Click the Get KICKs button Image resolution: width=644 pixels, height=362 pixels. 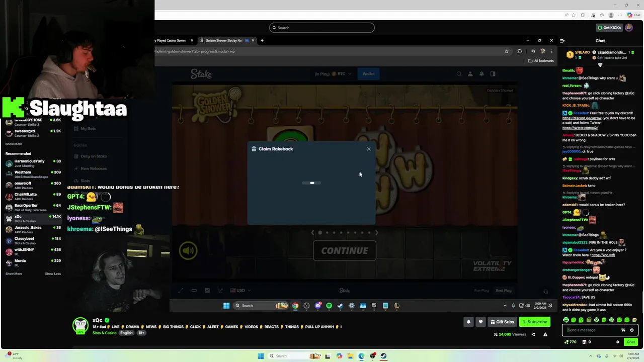click(x=609, y=28)
